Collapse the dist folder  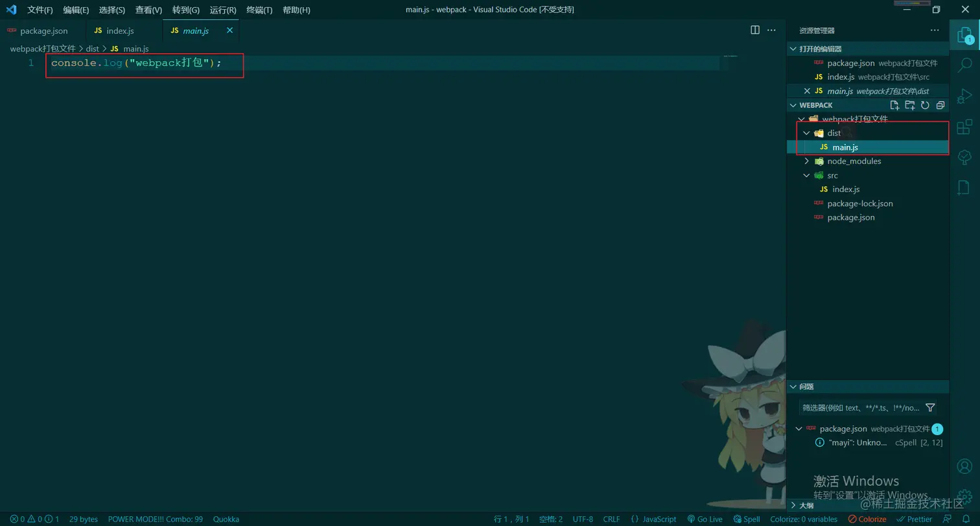click(x=807, y=133)
